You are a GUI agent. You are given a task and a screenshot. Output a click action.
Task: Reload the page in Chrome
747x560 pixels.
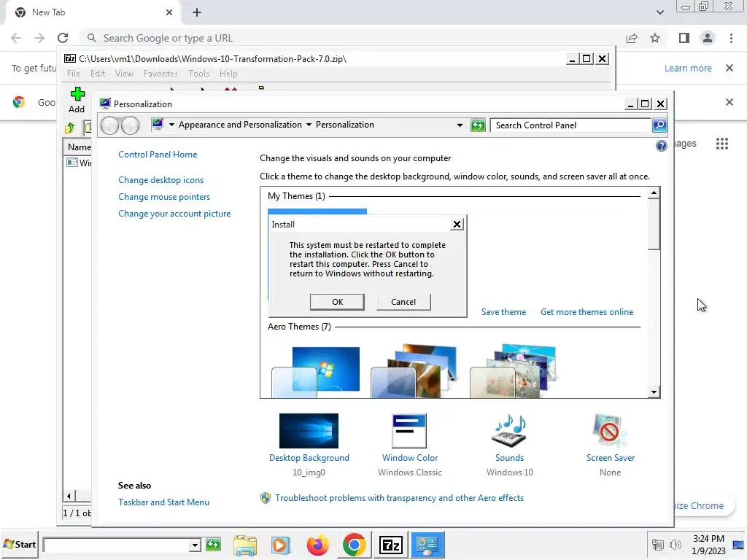(63, 38)
